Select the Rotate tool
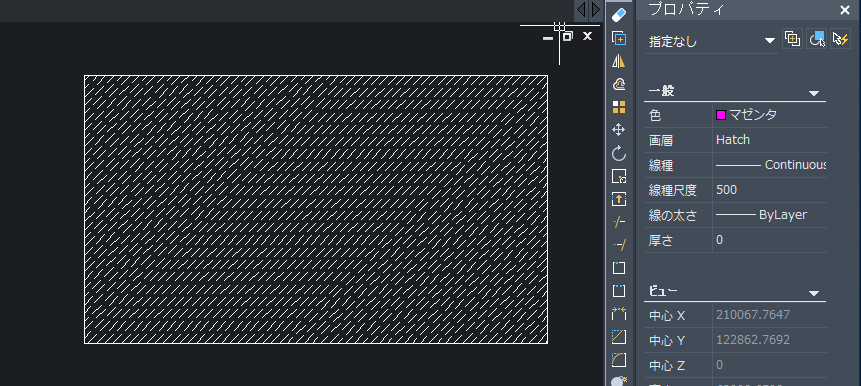This screenshot has height=386, width=861. (619, 153)
